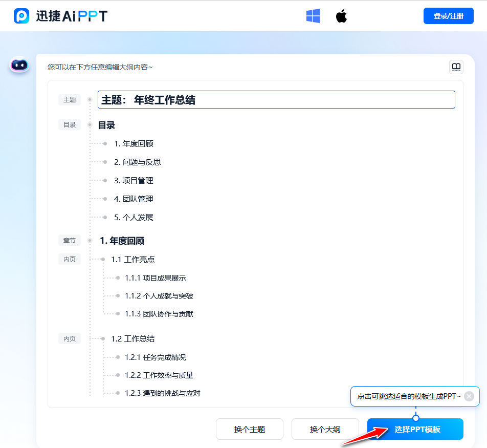Collapse the 1. 年度回顾 chapter node
The height and width of the screenshot is (448, 487).
90,240
